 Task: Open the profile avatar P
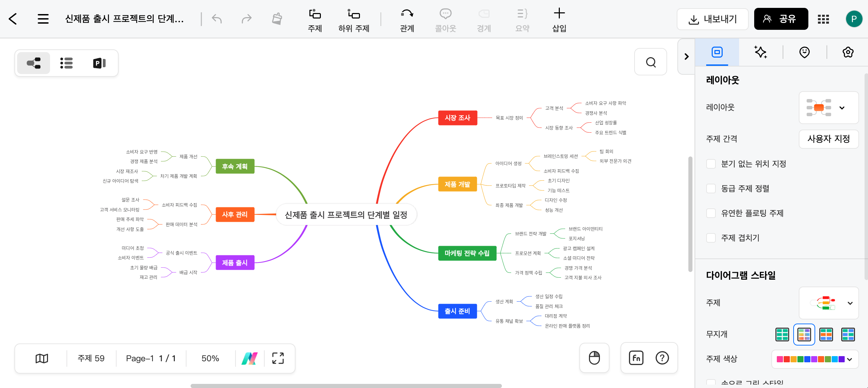pyautogui.click(x=854, y=19)
